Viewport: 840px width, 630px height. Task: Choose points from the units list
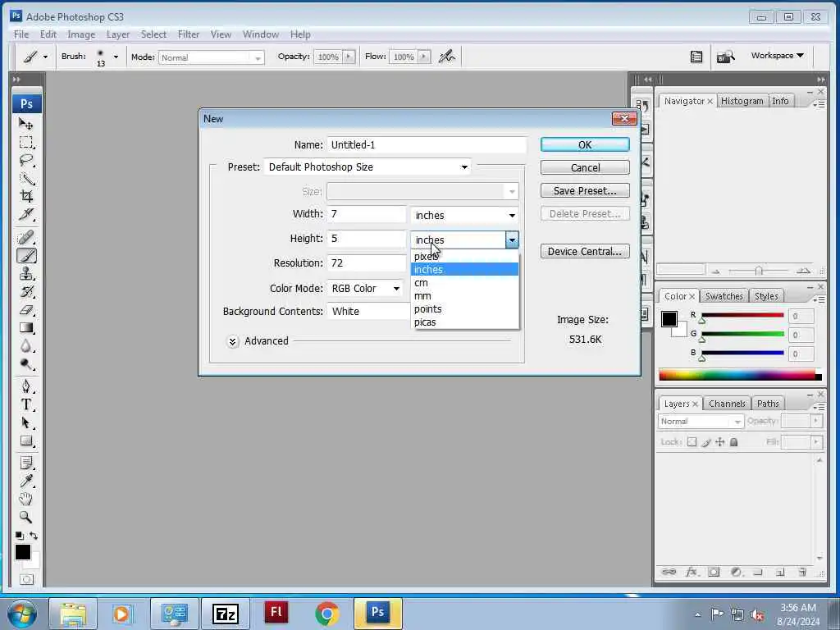tap(465, 309)
